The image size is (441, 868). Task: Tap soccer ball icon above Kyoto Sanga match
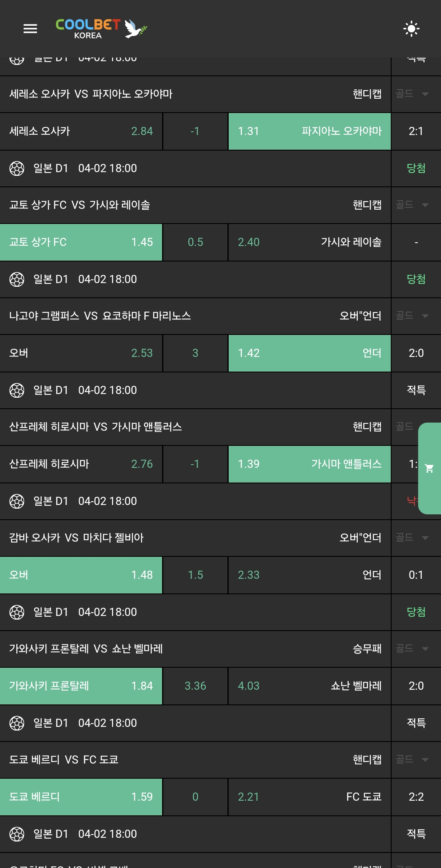click(17, 168)
